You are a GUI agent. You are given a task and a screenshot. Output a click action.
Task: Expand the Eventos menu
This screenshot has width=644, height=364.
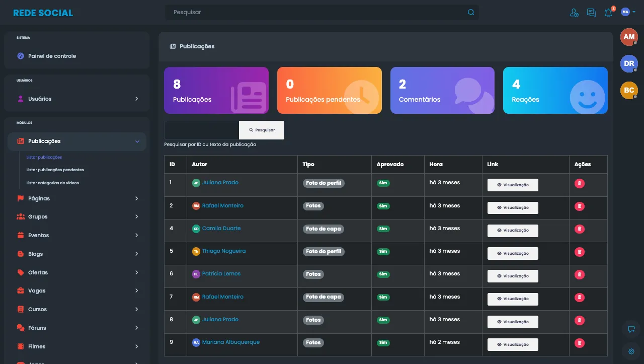[77, 235]
